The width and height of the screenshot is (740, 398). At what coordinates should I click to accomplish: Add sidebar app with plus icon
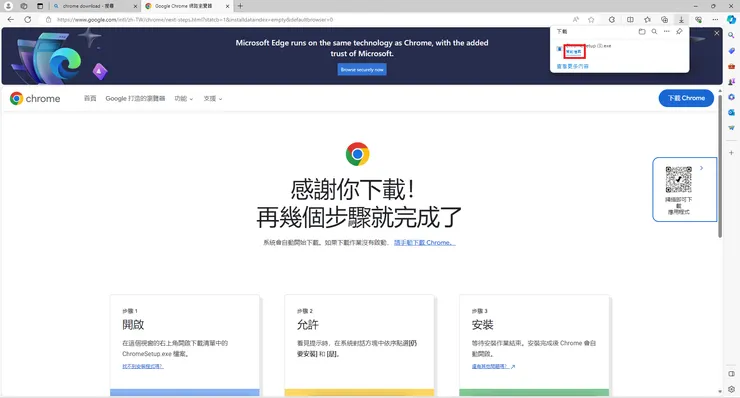pos(731,152)
